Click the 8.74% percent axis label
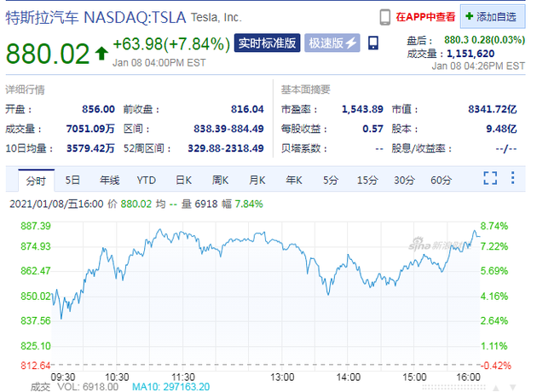Image resolution: width=537 pixels, height=392 pixels. (494, 226)
